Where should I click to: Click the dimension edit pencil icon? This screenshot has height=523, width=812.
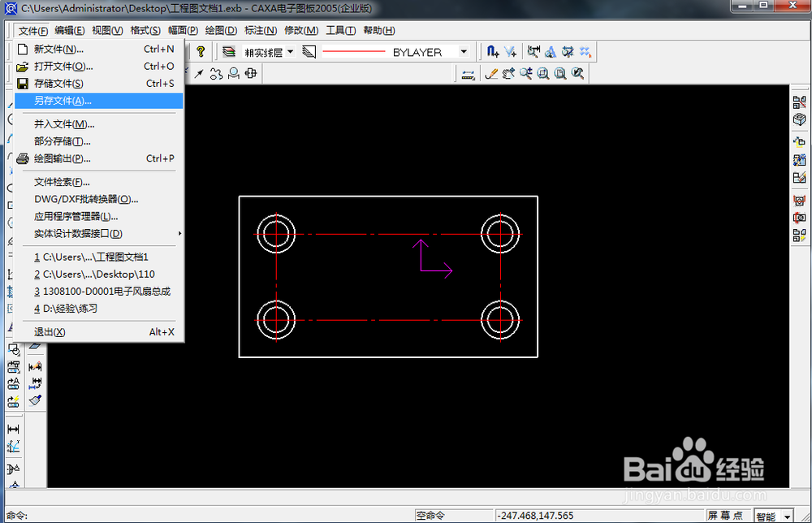click(35, 366)
